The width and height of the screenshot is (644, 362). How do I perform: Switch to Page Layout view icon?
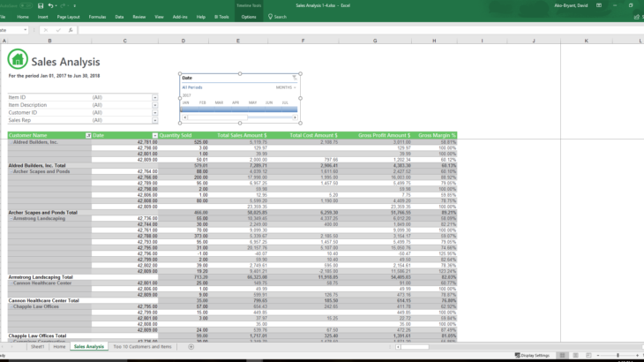click(x=575, y=356)
